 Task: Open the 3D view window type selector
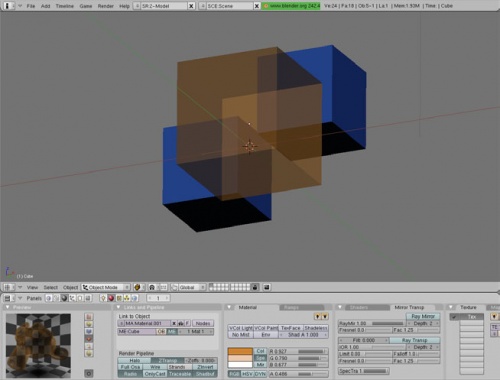coord(9,287)
